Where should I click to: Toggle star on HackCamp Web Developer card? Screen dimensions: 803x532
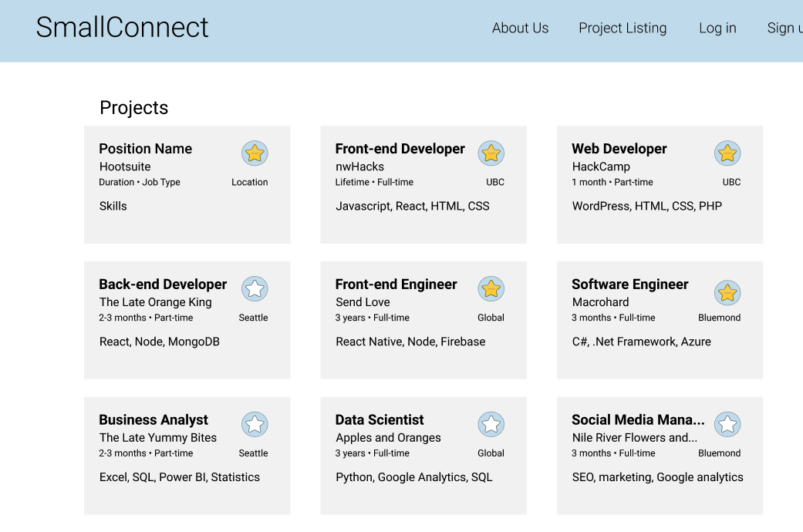[727, 153]
